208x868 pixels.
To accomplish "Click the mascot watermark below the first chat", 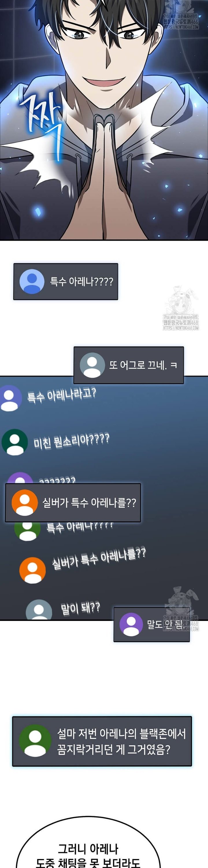I will (x=181, y=308).
